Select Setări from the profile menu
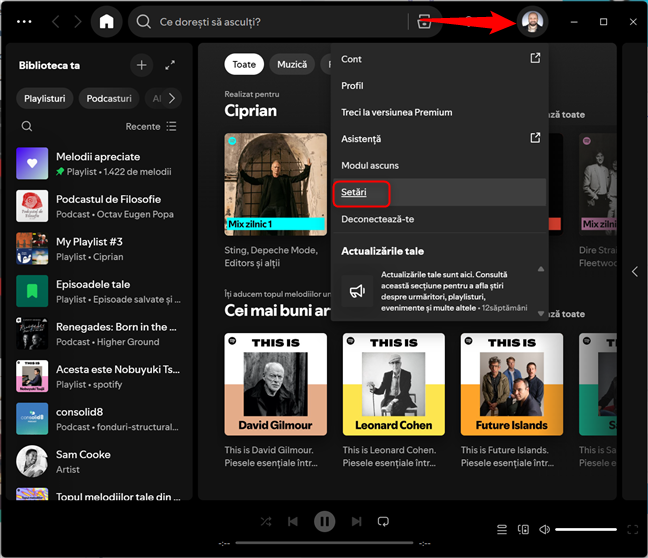648x558 pixels. coord(356,192)
